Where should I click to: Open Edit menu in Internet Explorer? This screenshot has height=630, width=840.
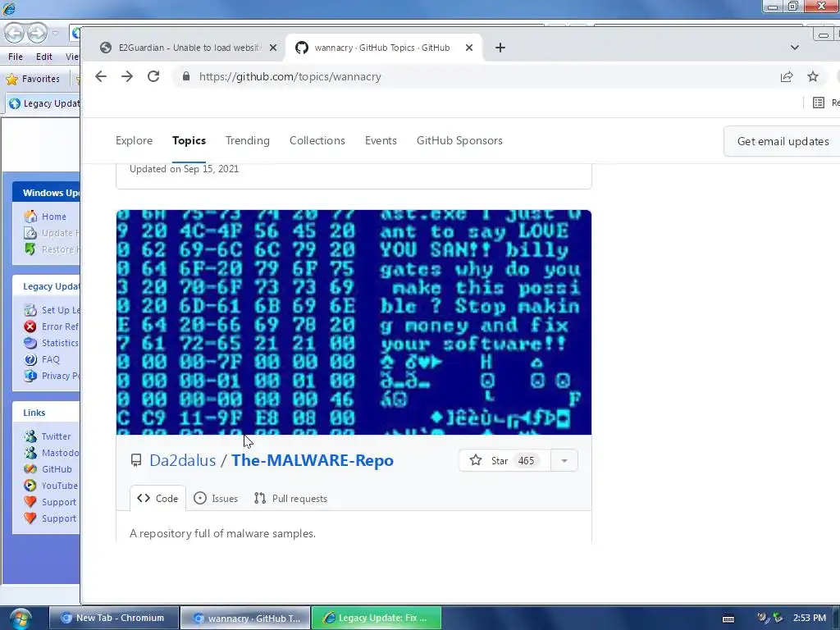coord(44,57)
